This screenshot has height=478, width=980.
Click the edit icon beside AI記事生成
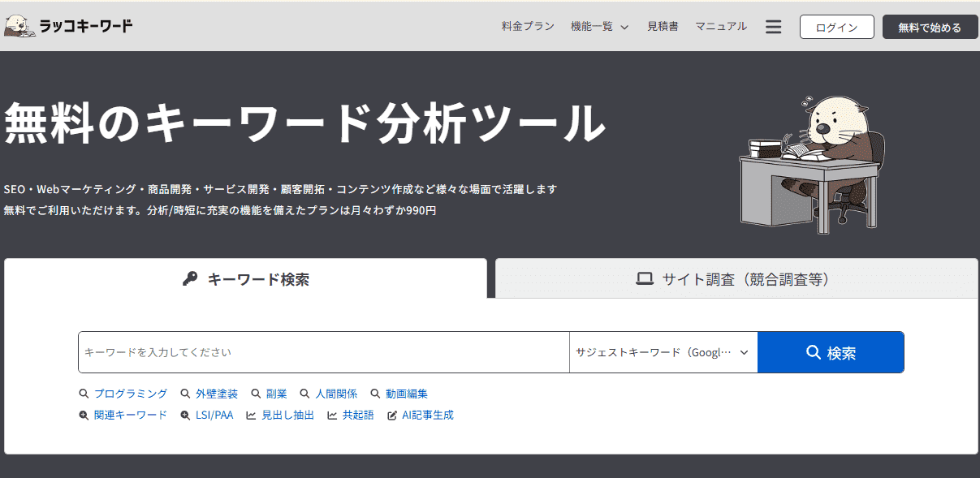[x=392, y=416]
